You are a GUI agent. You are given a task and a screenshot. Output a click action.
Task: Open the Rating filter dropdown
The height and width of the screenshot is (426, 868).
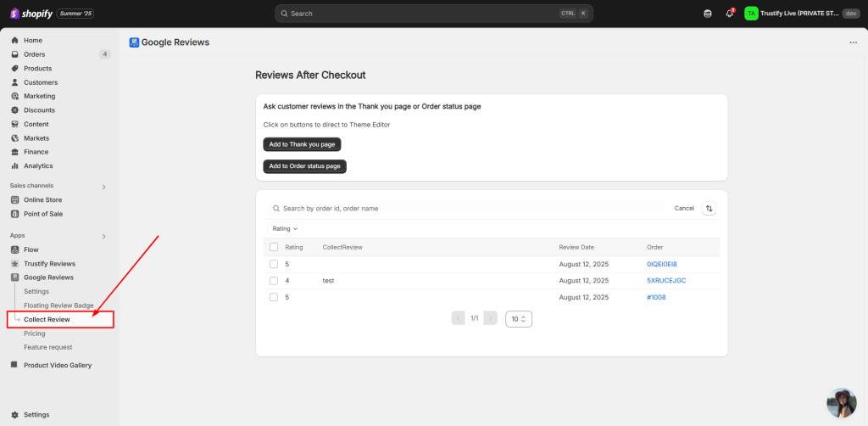click(285, 228)
